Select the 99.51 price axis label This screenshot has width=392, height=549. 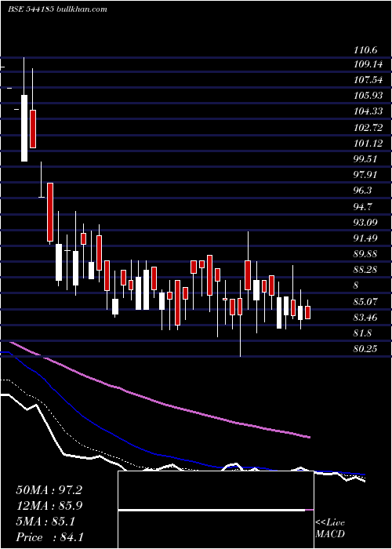[x=365, y=159]
